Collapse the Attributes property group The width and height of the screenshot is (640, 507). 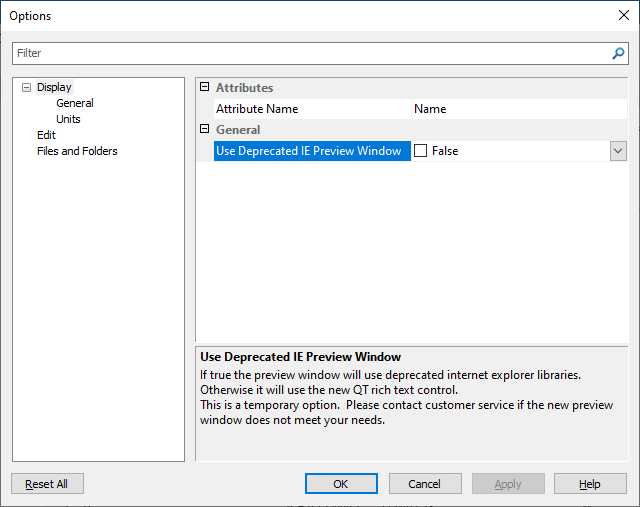tap(205, 87)
